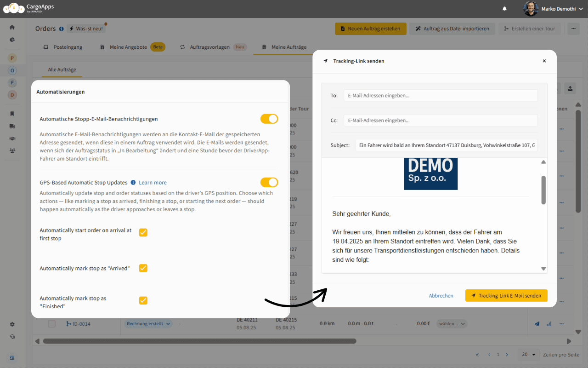Click the paper plane send icon on order row
Image resolution: width=588 pixels, height=368 pixels.
click(x=537, y=323)
